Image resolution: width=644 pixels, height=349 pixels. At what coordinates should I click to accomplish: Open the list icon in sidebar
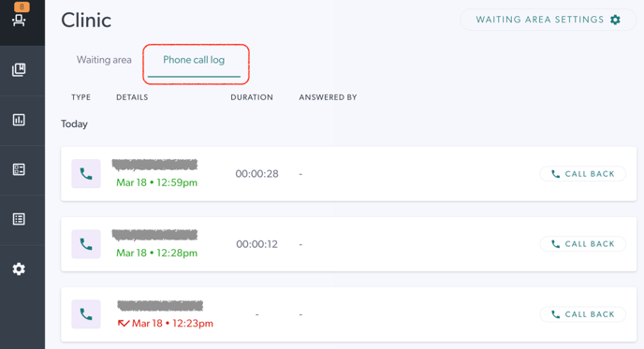click(19, 219)
